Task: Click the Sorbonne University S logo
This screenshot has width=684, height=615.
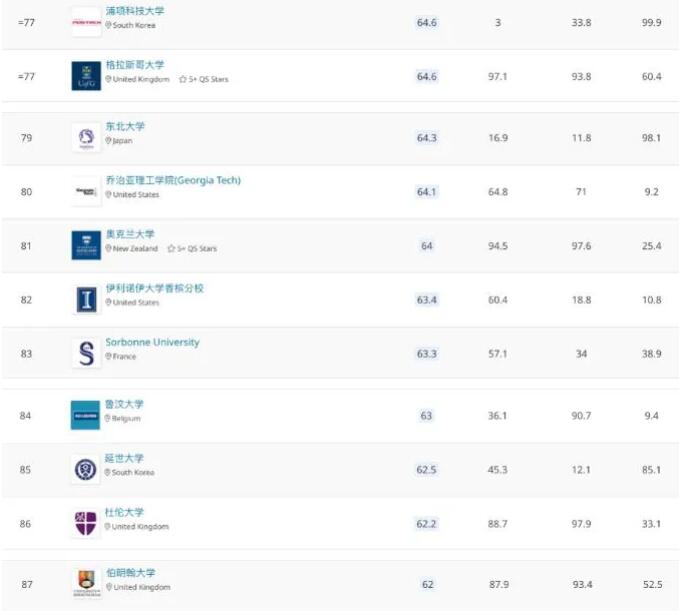Action: 86,353
